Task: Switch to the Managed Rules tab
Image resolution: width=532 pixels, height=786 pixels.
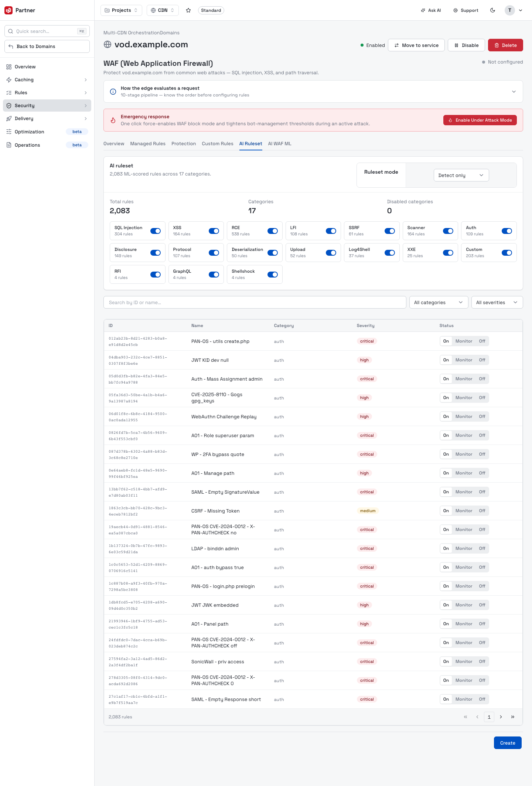Action: pyautogui.click(x=148, y=144)
